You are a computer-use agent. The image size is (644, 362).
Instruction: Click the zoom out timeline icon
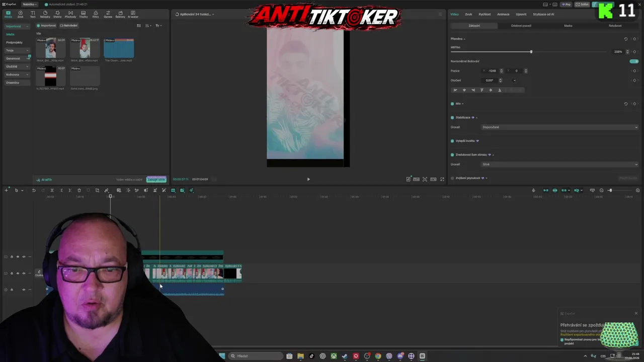coord(601,191)
